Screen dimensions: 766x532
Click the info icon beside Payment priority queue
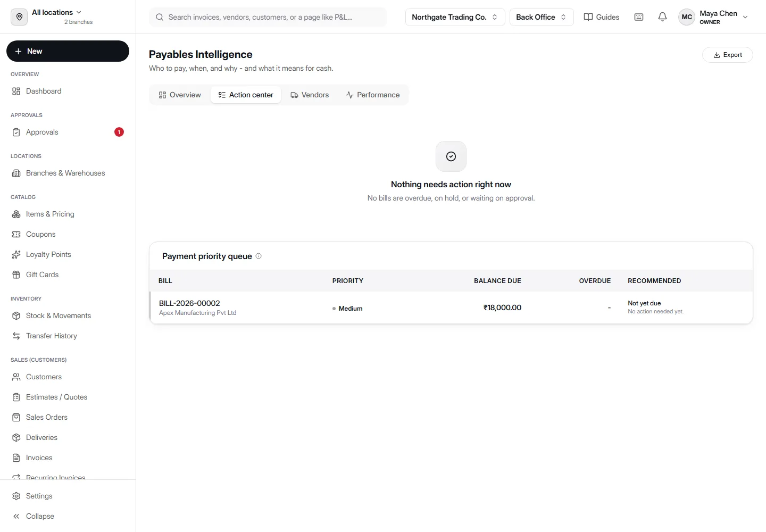[x=259, y=256]
